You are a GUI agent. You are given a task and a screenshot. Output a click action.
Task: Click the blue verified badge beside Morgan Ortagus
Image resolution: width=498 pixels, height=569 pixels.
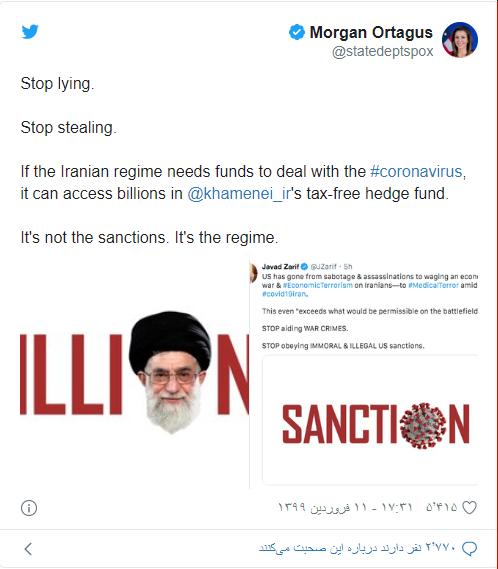point(297,32)
